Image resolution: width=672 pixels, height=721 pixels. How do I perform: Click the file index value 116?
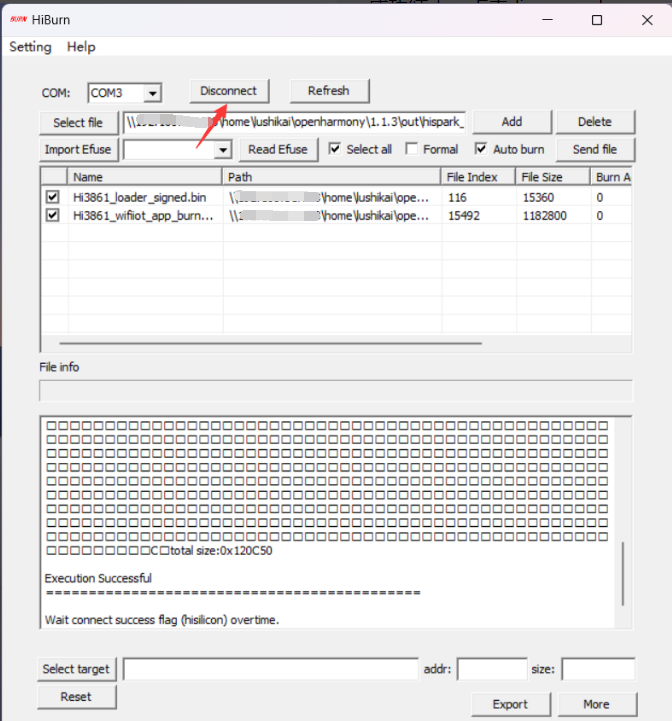coord(457,198)
